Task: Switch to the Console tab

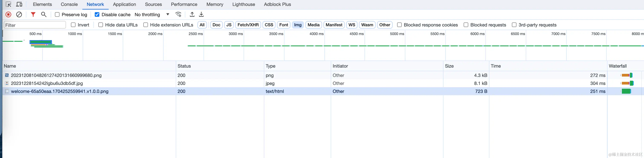Action: tap(69, 4)
